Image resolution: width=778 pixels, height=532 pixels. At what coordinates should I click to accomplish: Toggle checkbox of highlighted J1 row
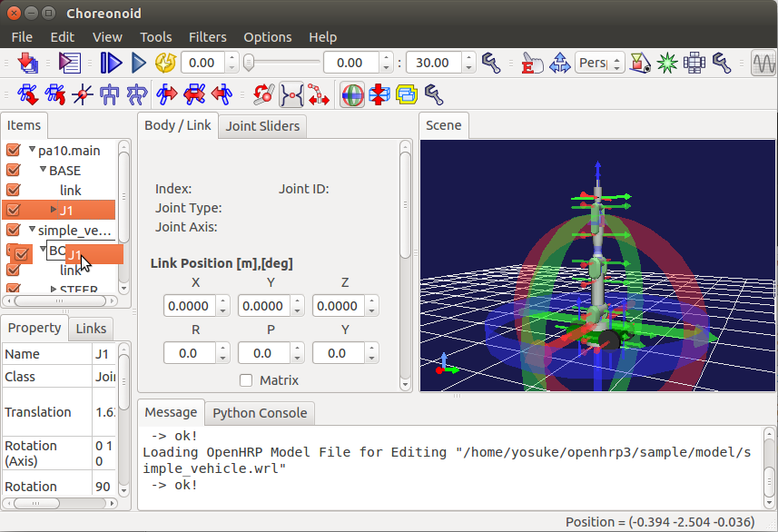[x=14, y=210]
